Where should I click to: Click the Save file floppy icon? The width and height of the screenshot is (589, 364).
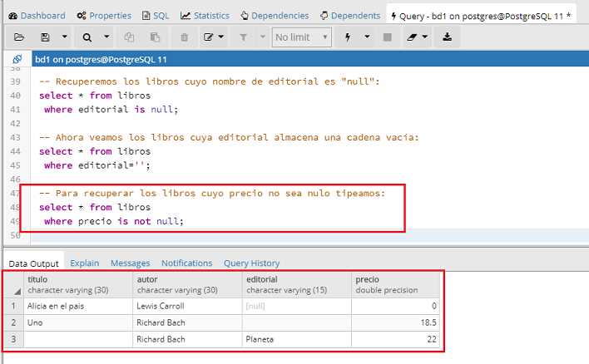pyautogui.click(x=45, y=37)
